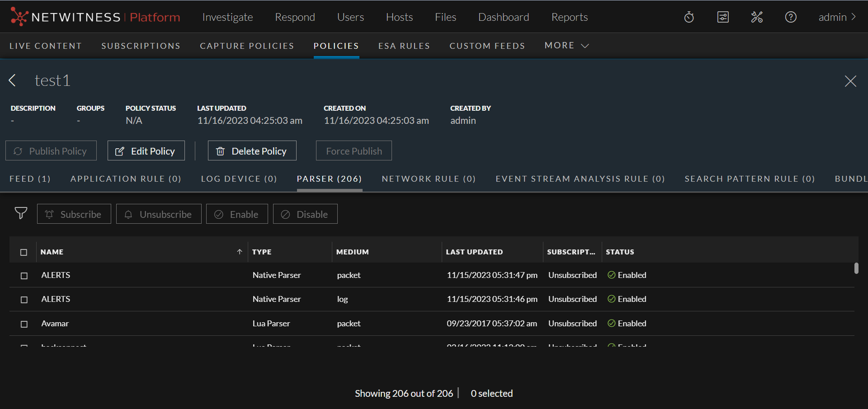Expand the admin user menu
The width and height of the screenshot is (868, 409).
837,17
